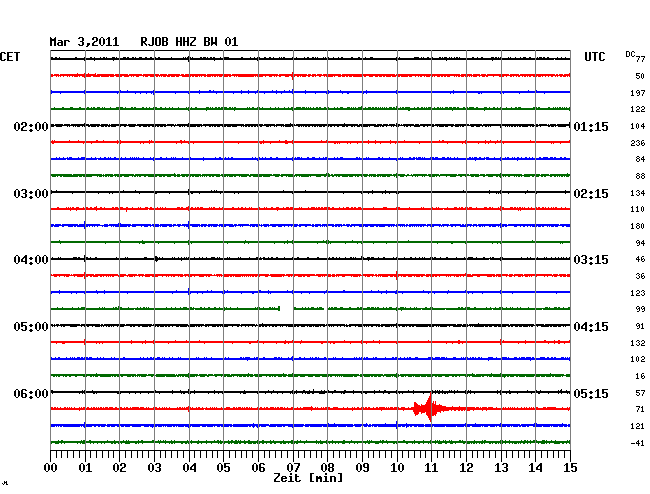This screenshot has height=494, width=650.
Task: Click the spike on black 04:00 trace near minute 03
Action: coord(156,259)
